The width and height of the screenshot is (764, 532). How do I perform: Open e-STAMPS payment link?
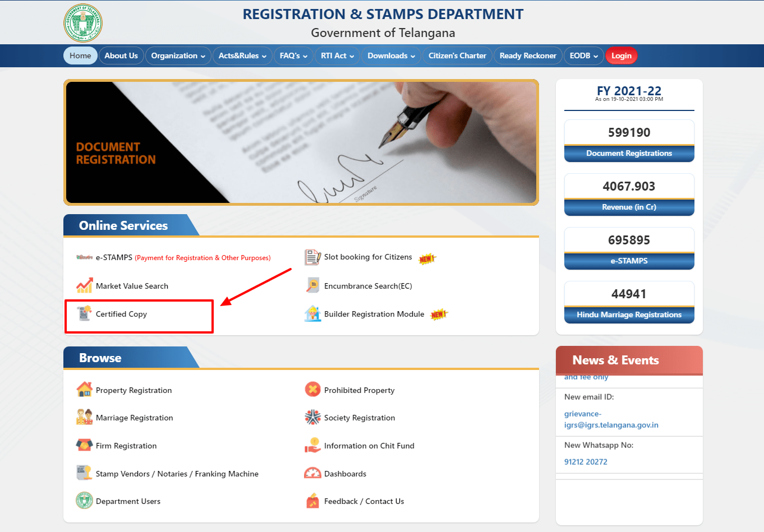click(x=183, y=257)
